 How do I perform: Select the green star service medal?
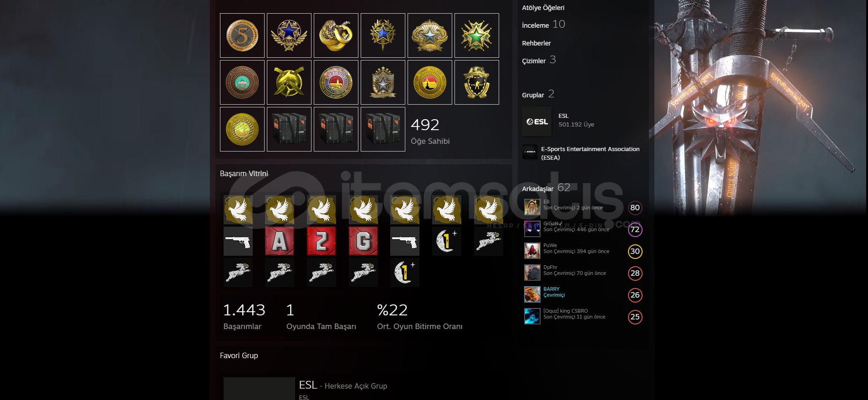pos(477,35)
